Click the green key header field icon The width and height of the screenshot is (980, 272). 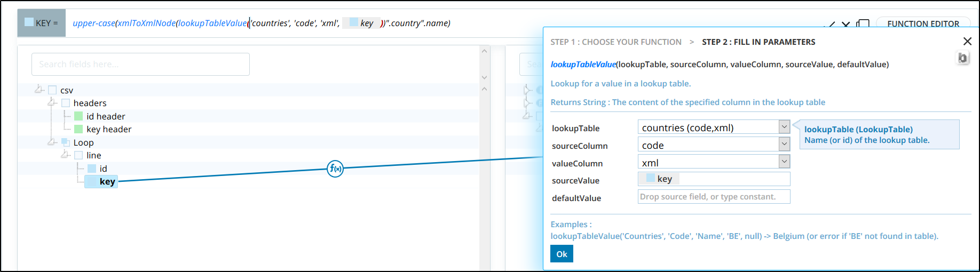78,129
